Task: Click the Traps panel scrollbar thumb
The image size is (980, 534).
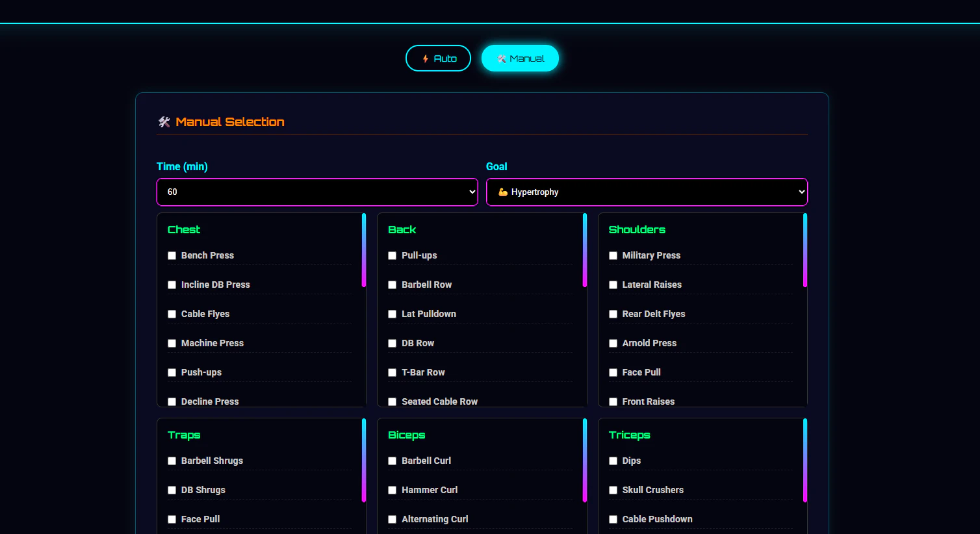Action: 364,461
